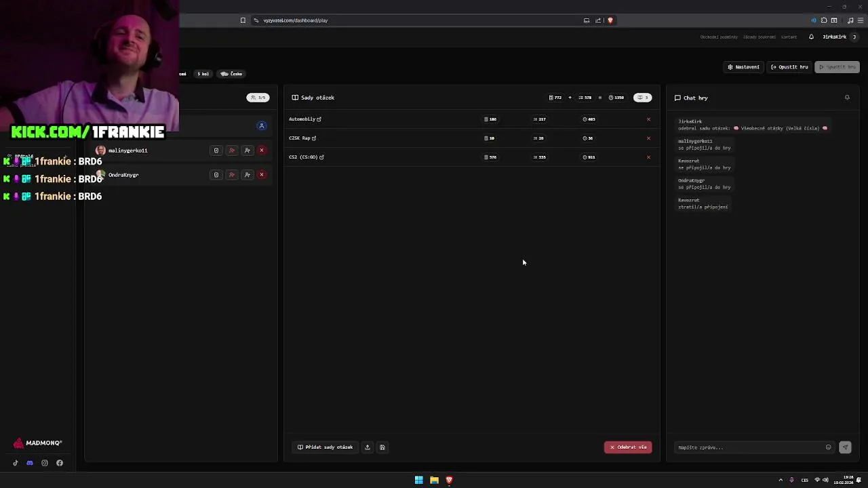The height and width of the screenshot is (488, 868).
Task: Kick player malinygerko11 with red X
Action: pyautogui.click(x=262, y=150)
